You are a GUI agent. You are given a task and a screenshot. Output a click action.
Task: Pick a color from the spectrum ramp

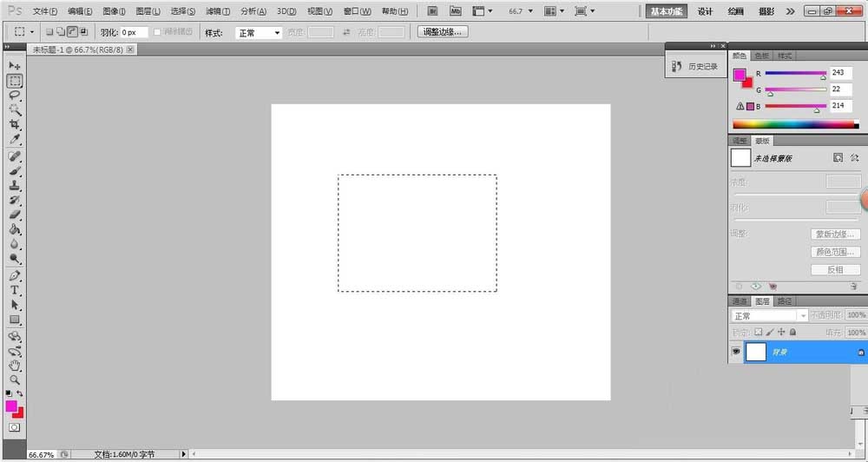point(795,125)
